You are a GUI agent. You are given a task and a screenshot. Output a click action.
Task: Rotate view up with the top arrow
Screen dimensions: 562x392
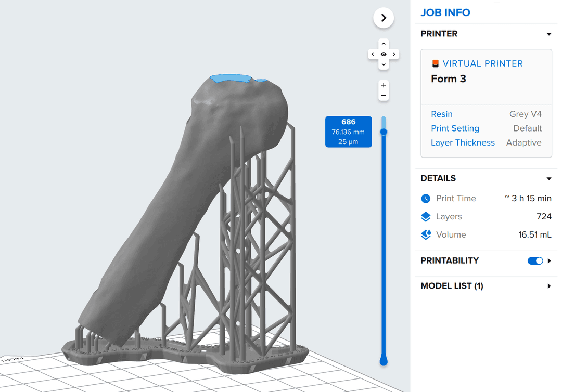(384, 44)
